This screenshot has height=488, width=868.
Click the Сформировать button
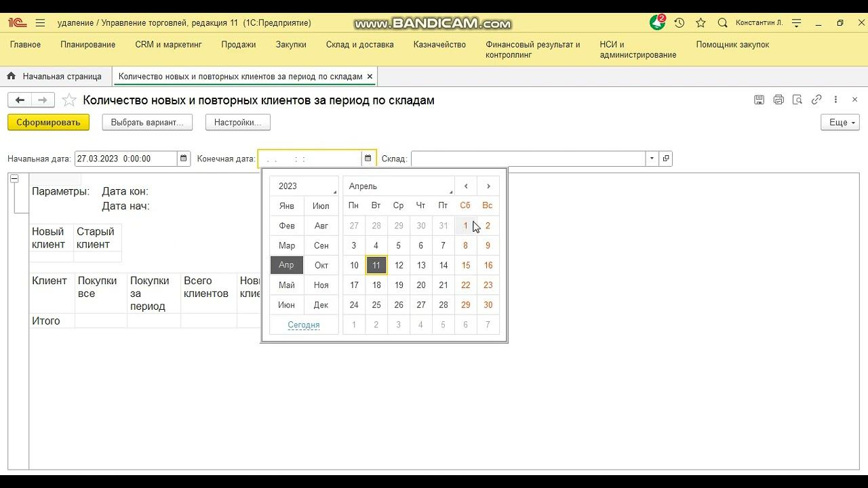pos(48,123)
